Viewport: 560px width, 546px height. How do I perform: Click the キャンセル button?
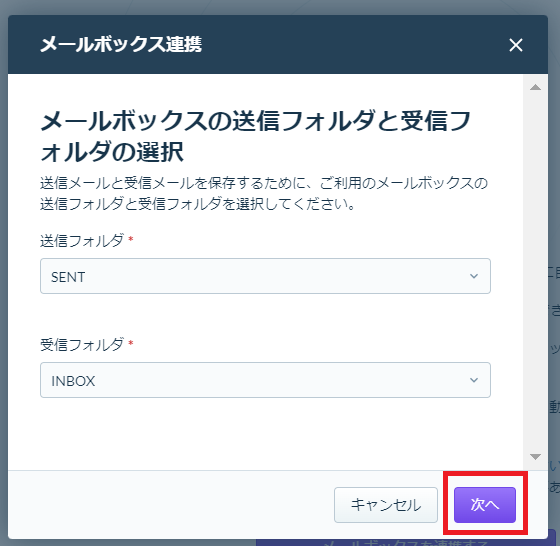pyautogui.click(x=386, y=505)
